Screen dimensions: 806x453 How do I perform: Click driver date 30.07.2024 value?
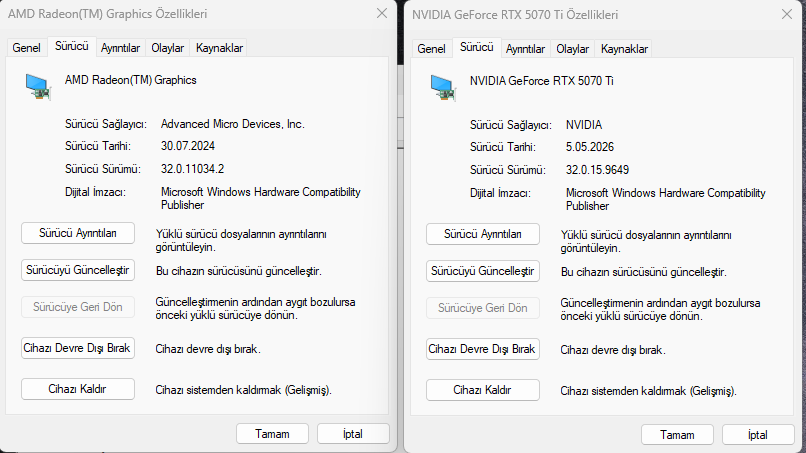click(x=188, y=146)
